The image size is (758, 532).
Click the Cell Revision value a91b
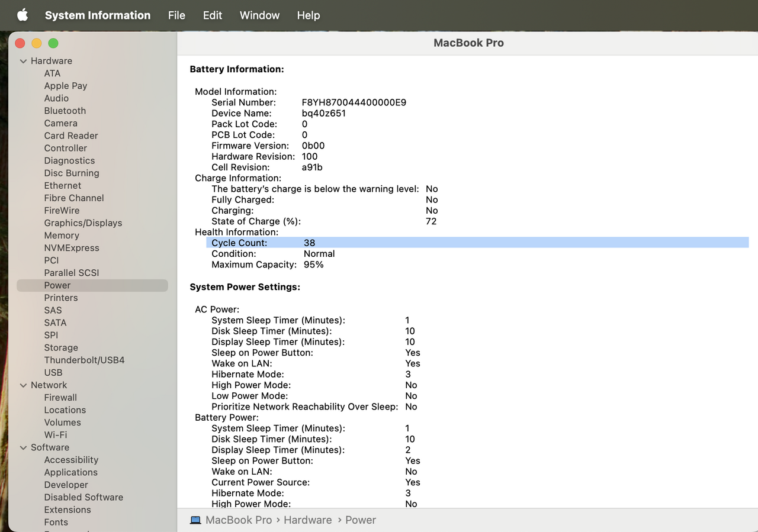(x=312, y=167)
